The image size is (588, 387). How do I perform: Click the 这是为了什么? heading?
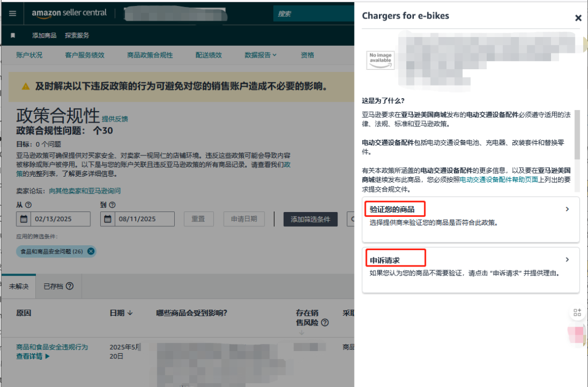pyautogui.click(x=383, y=101)
